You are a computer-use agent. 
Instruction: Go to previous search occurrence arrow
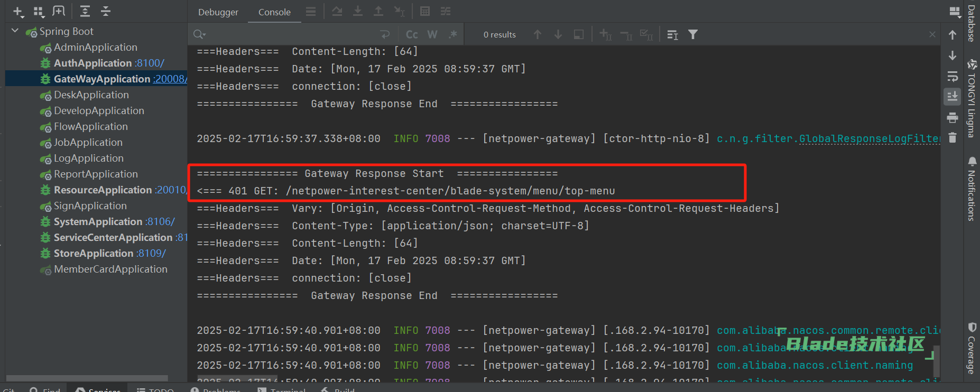click(538, 34)
